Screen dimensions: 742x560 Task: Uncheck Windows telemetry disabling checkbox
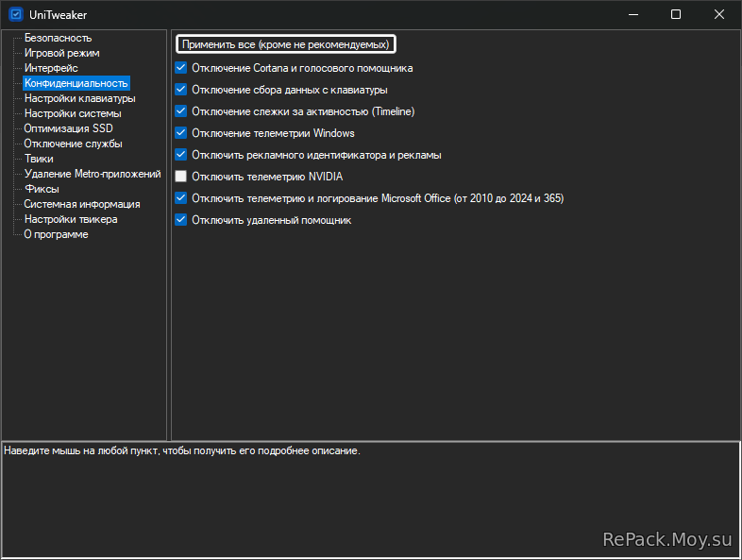click(x=180, y=133)
